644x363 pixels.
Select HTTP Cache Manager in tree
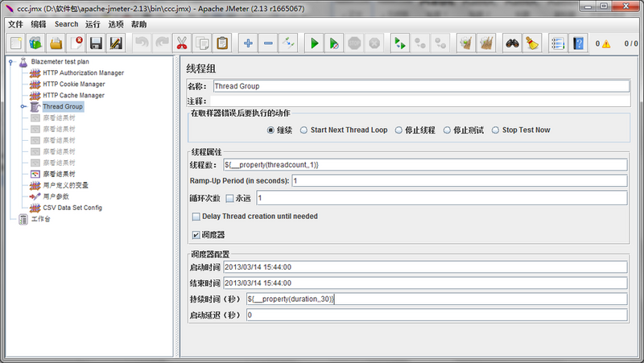tap(73, 95)
